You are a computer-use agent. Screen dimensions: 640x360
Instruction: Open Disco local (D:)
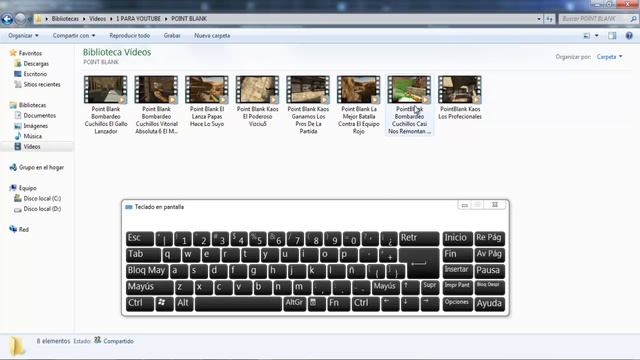point(38,209)
